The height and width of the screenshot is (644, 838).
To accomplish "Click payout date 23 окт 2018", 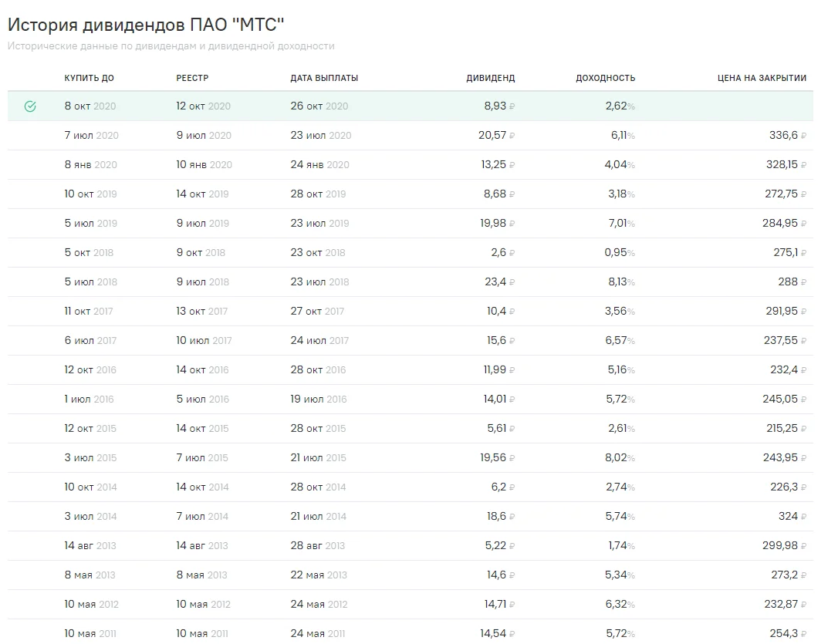I will pyautogui.click(x=317, y=253).
